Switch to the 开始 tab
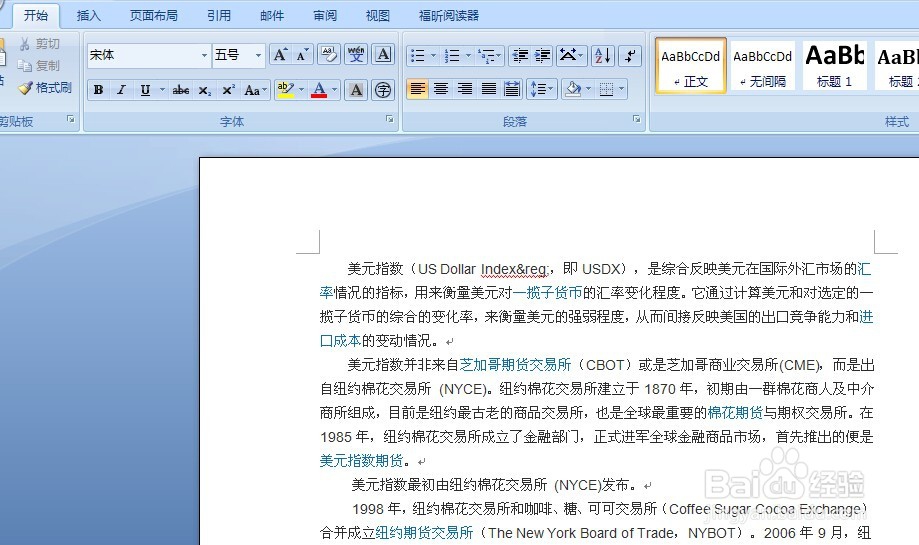The width and height of the screenshot is (919, 545). coord(36,15)
